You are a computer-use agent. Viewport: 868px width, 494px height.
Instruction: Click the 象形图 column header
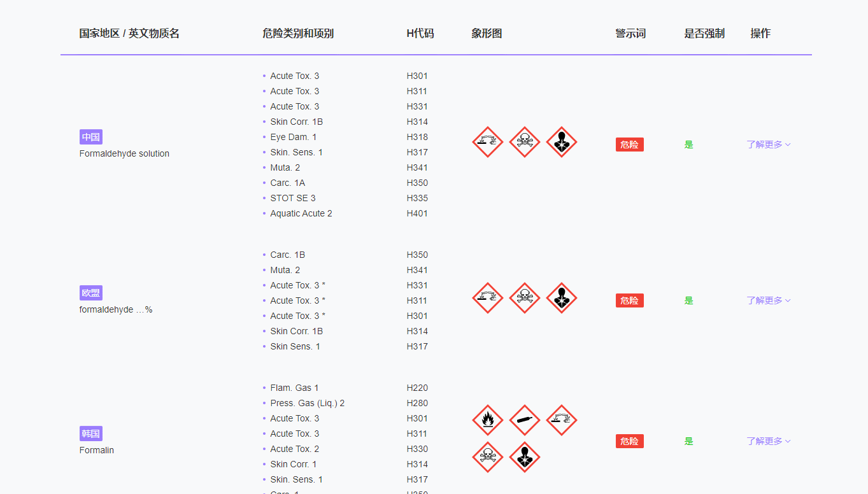click(x=487, y=34)
